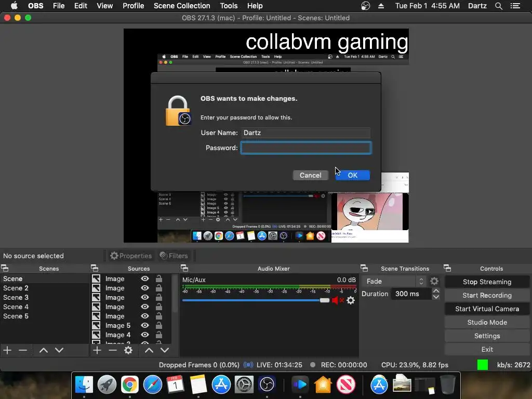Open the Edit menu

(x=81, y=6)
